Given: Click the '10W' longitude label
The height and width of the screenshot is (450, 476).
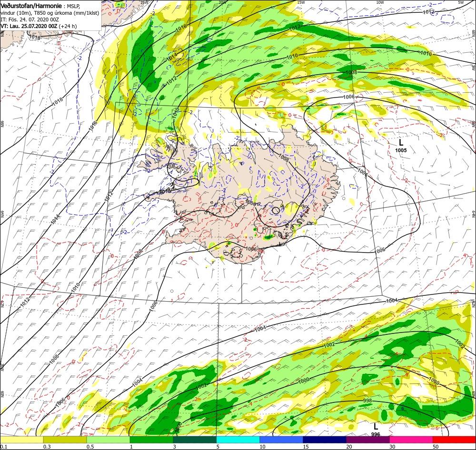Looking at the screenshot, I should [x=380, y=2].
